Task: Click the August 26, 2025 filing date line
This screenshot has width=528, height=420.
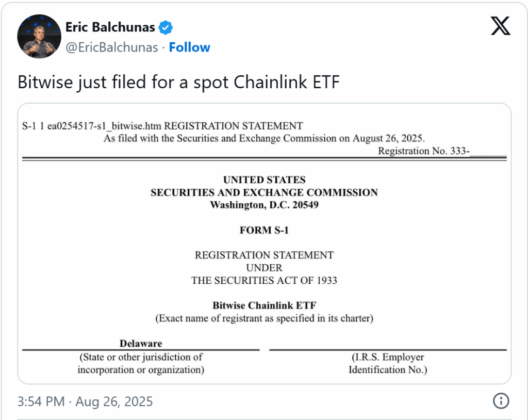Action: pyautogui.click(x=265, y=138)
